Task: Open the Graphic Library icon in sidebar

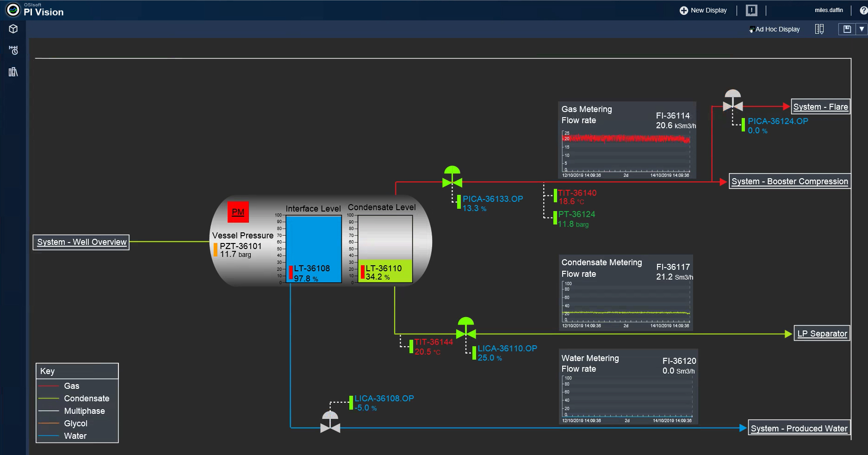Action: 12,72
